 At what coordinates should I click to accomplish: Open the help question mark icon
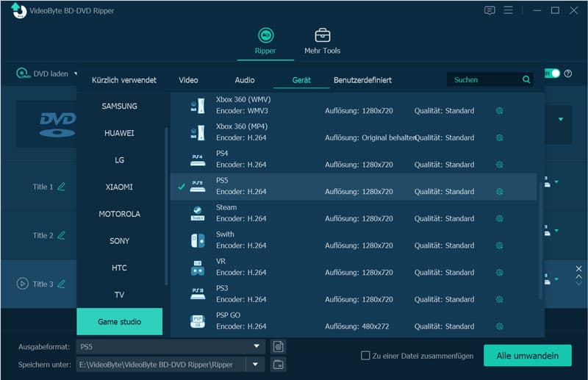(x=567, y=74)
